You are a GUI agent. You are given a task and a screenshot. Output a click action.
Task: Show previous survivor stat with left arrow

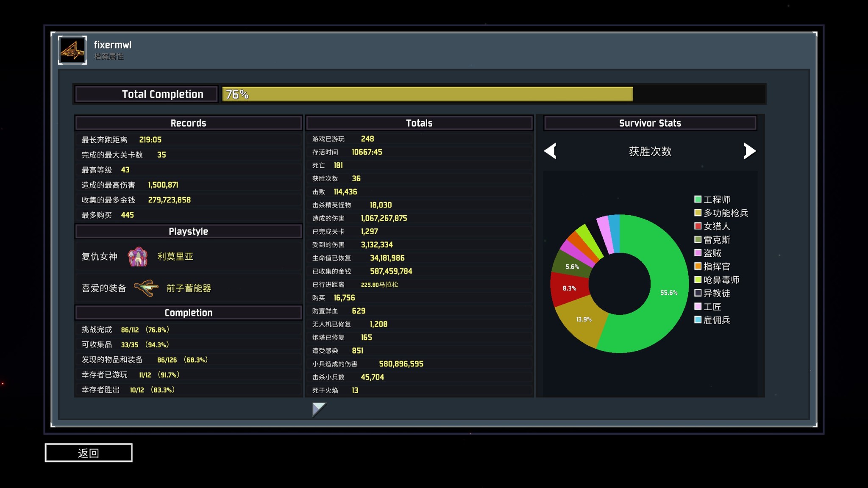550,151
